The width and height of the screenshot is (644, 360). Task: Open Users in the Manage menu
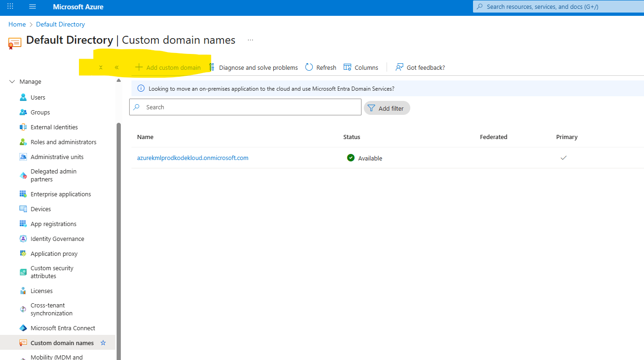pyautogui.click(x=38, y=97)
